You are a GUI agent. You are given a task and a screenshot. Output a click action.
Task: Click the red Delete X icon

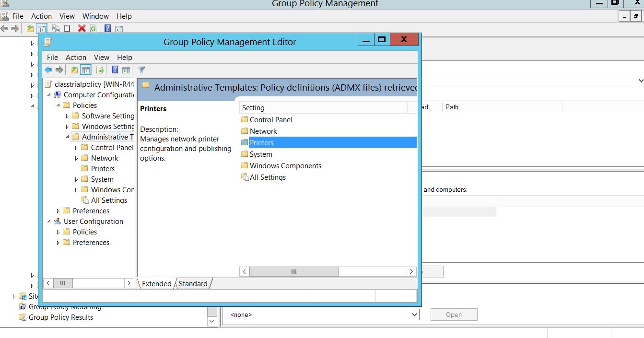[x=82, y=28]
